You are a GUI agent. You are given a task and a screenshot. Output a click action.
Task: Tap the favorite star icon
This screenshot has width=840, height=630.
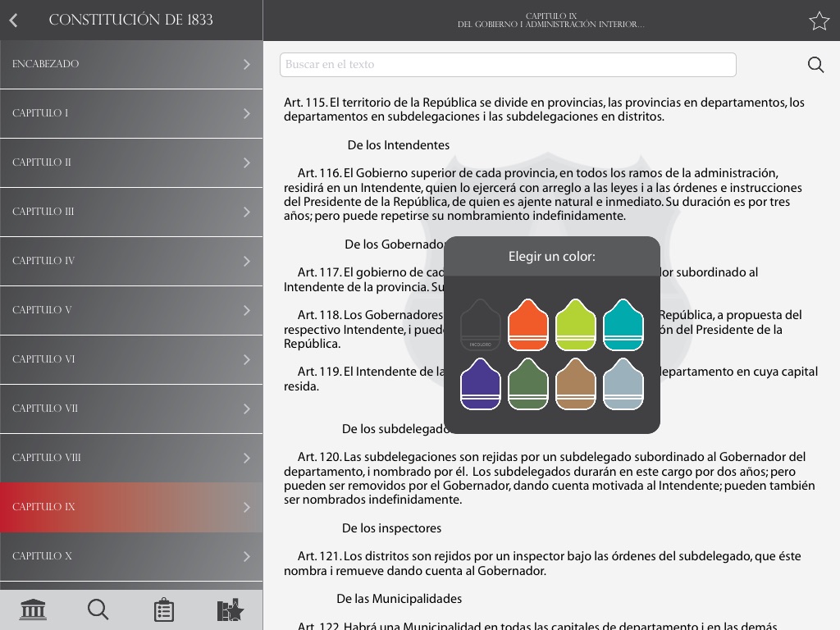point(819,21)
